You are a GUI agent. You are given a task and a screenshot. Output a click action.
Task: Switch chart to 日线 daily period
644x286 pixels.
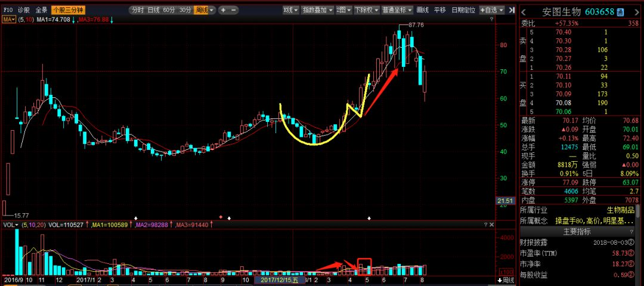click(153, 10)
